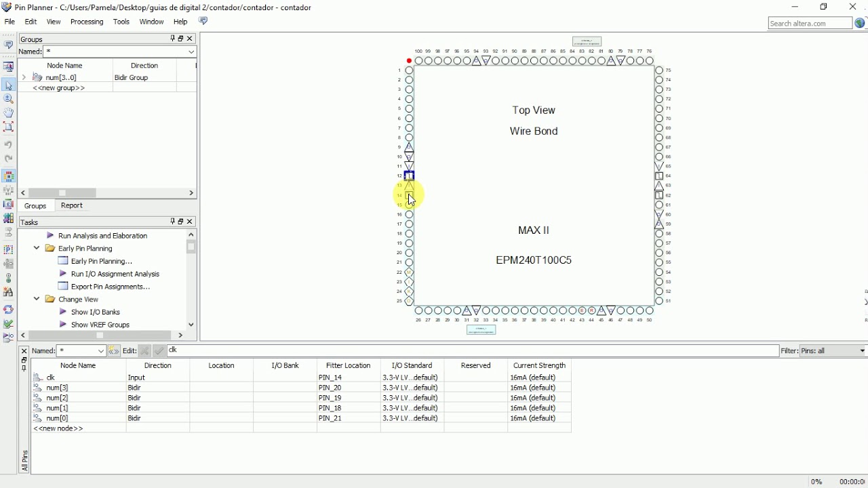Run I/O Assignment Analysis task
The height and width of the screenshot is (488, 868).
pyautogui.click(x=115, y=274)
